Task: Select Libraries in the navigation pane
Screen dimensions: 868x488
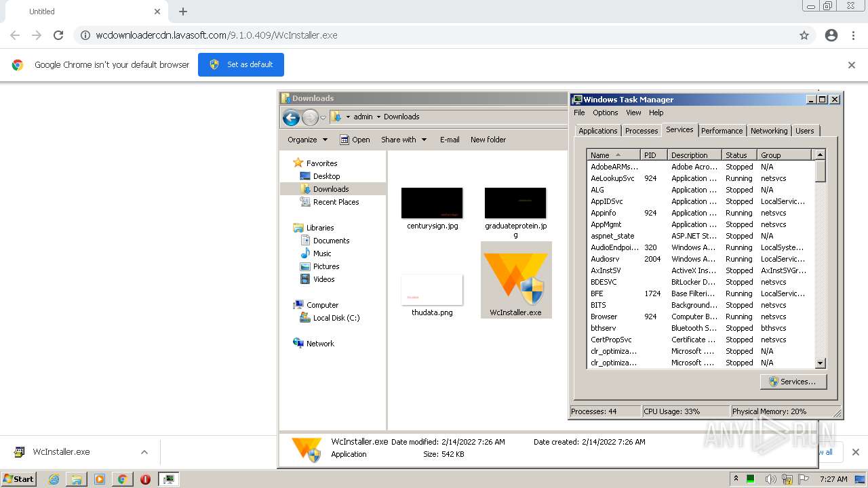Action: pyautogui.click(x=319, y=228)
